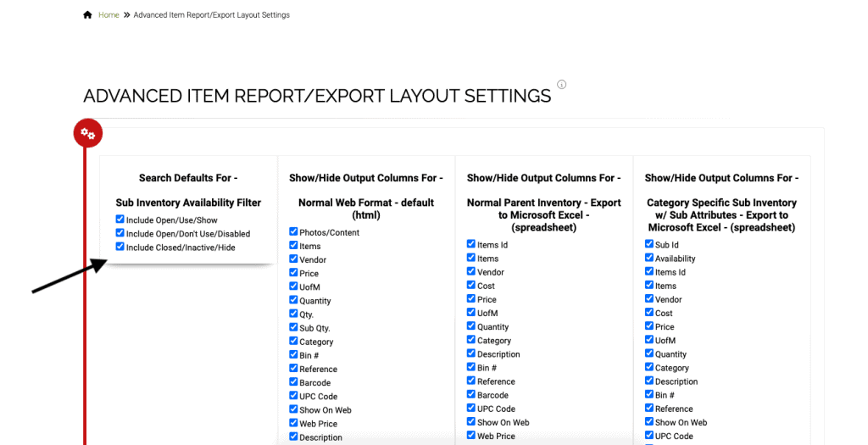The image size is (868, 445).
Task: Uncheck the Availability checkbox
Action: click(x=649, y=258)
